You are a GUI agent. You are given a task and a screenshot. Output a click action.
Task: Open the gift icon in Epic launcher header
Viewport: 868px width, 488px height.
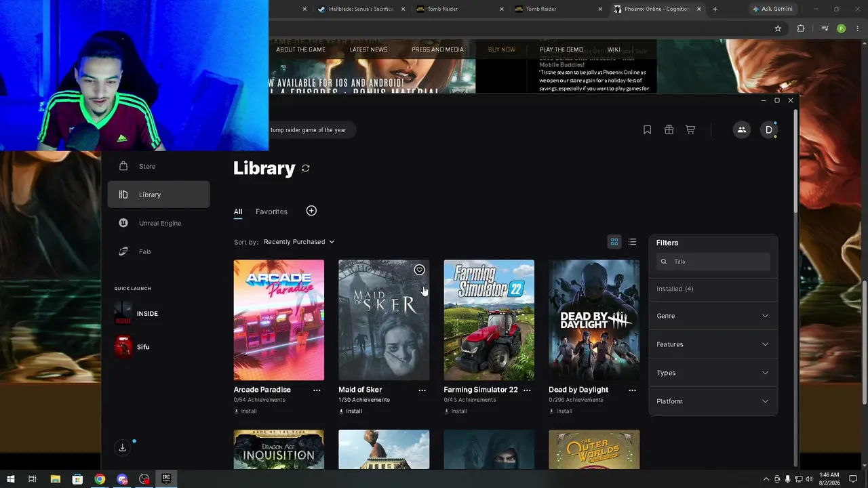(x=669, y=129)
